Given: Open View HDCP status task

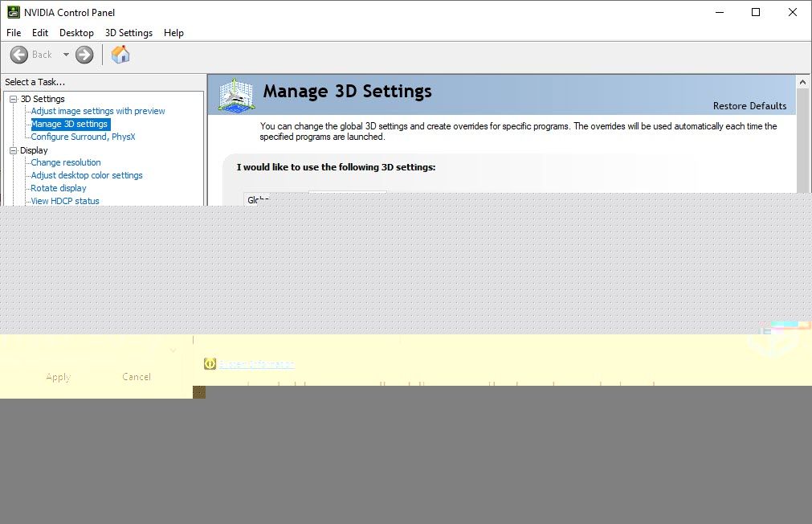Looking at the screenshot, I should 65,201.
